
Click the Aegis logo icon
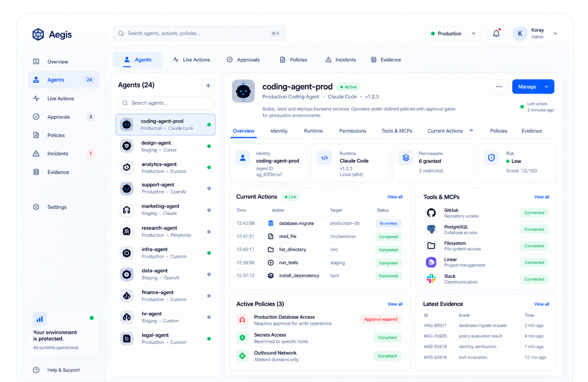38,34
